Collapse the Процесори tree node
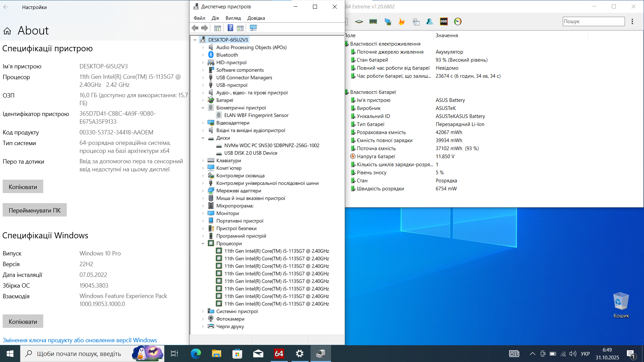This screenshot has width=644, height=362. [x=203, y=244]
